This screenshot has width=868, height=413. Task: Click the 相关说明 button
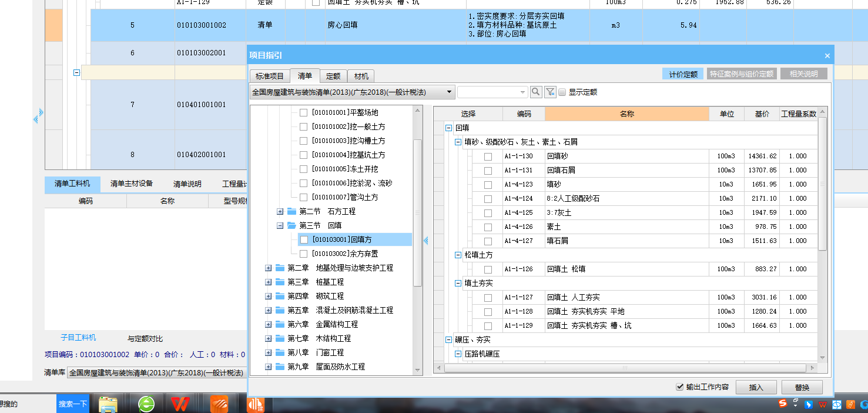803,74
